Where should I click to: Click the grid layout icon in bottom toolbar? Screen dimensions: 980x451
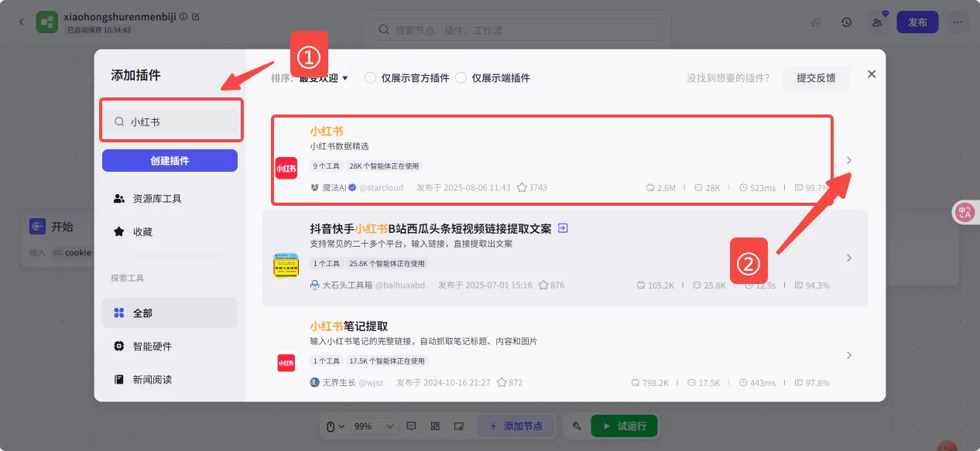pos(435,426)
